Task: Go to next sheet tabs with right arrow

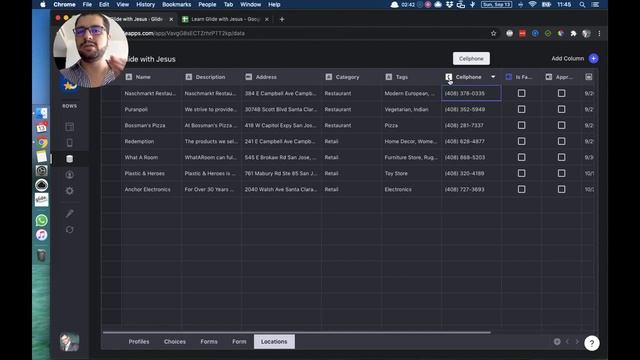Action: 577,342
